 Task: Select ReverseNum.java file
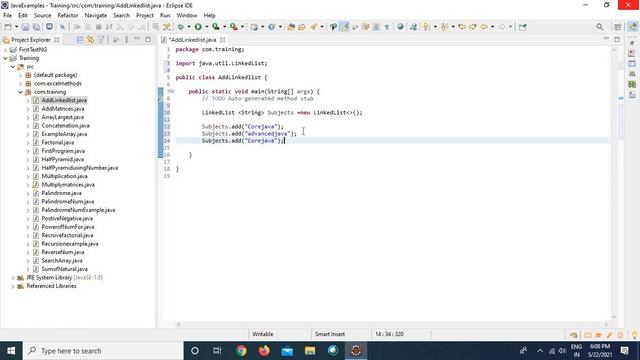click(63, 252)
